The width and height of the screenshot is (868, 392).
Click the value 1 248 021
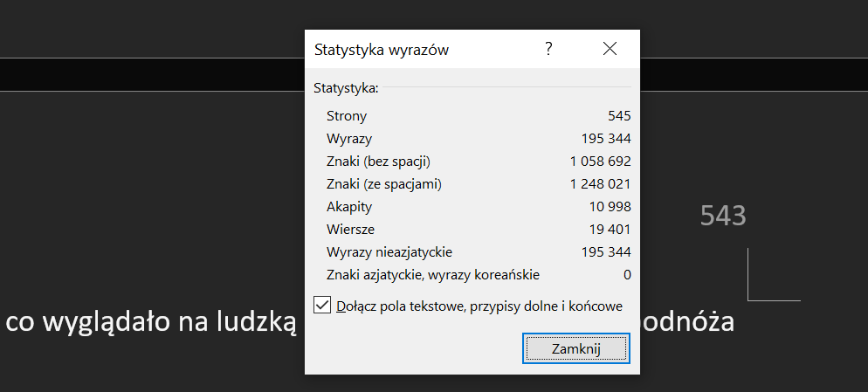coord(600,183)
